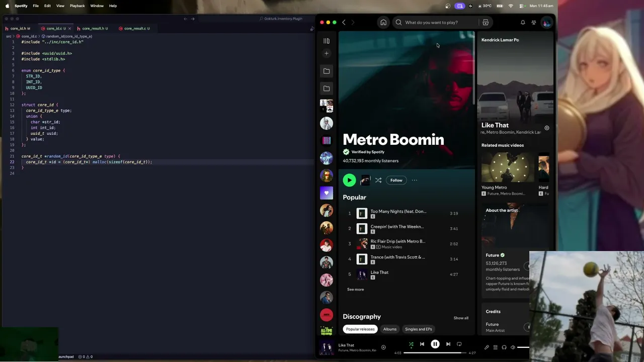Collapse Your Library sidebar icon

point(327,41)
